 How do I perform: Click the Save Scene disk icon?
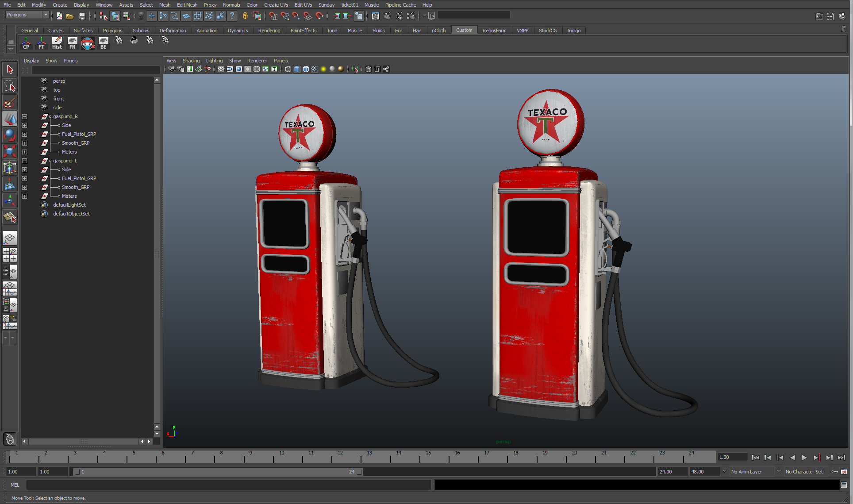(82, 16)
